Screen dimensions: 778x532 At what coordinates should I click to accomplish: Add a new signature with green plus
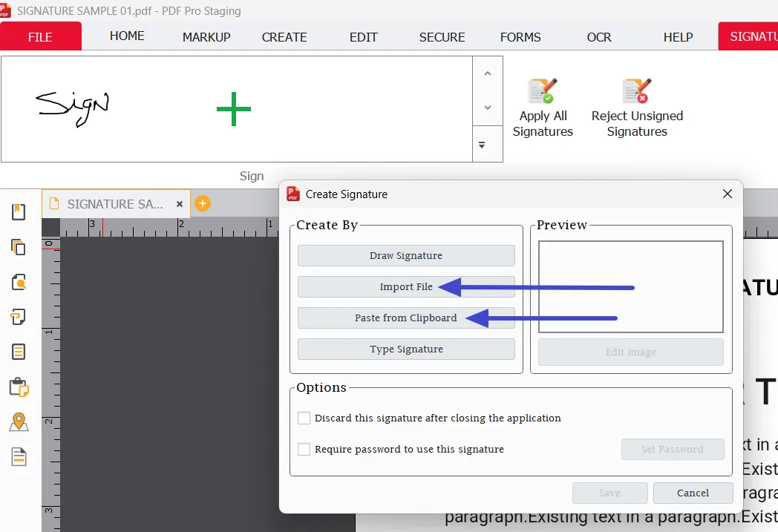pos(234,109)
